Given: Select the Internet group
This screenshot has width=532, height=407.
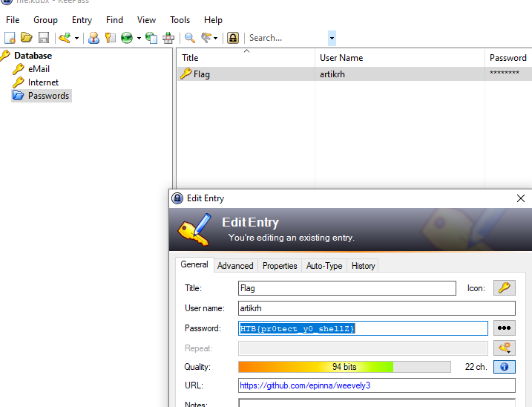Looking at the screenshot, I should 43,82.
